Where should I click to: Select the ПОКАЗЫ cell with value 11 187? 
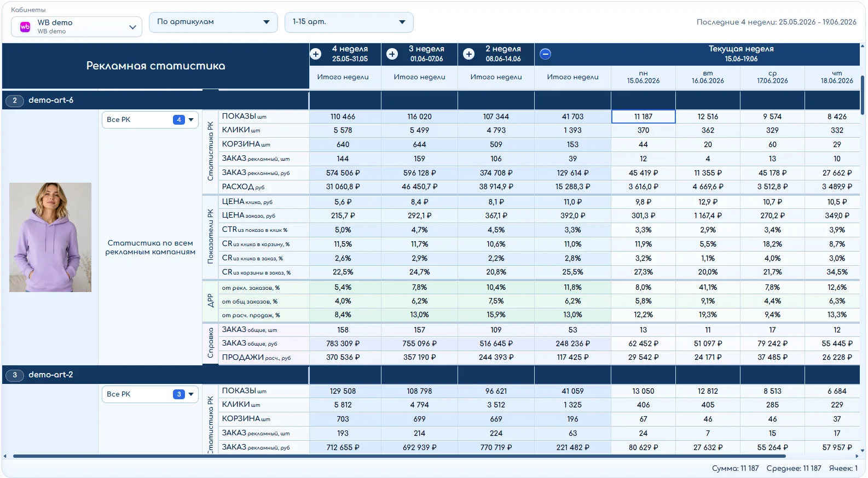click(x=644, y=117)
